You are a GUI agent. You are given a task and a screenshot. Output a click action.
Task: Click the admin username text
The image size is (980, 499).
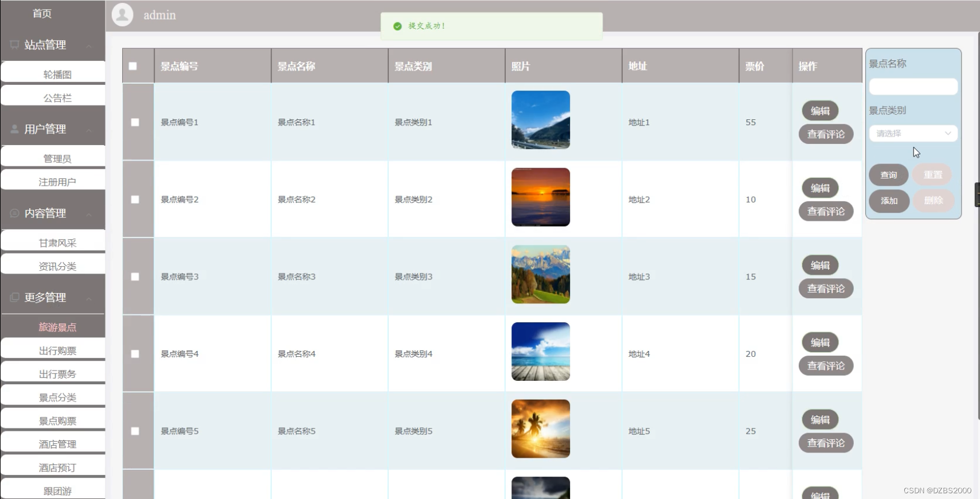[159, 15]
